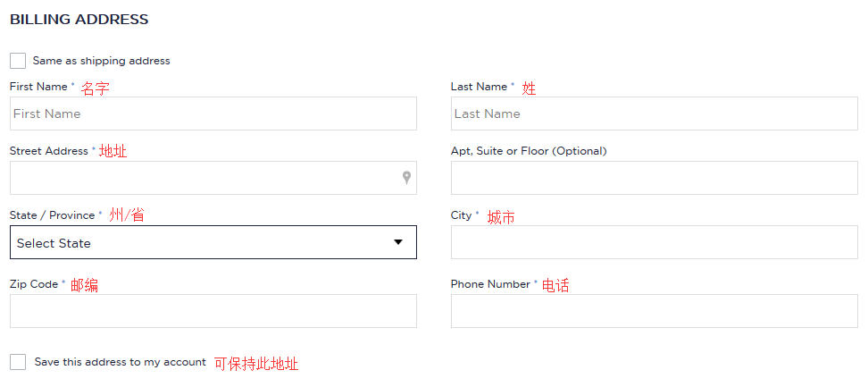
Task: Click the City label text
Action: [x=461, y=215]
